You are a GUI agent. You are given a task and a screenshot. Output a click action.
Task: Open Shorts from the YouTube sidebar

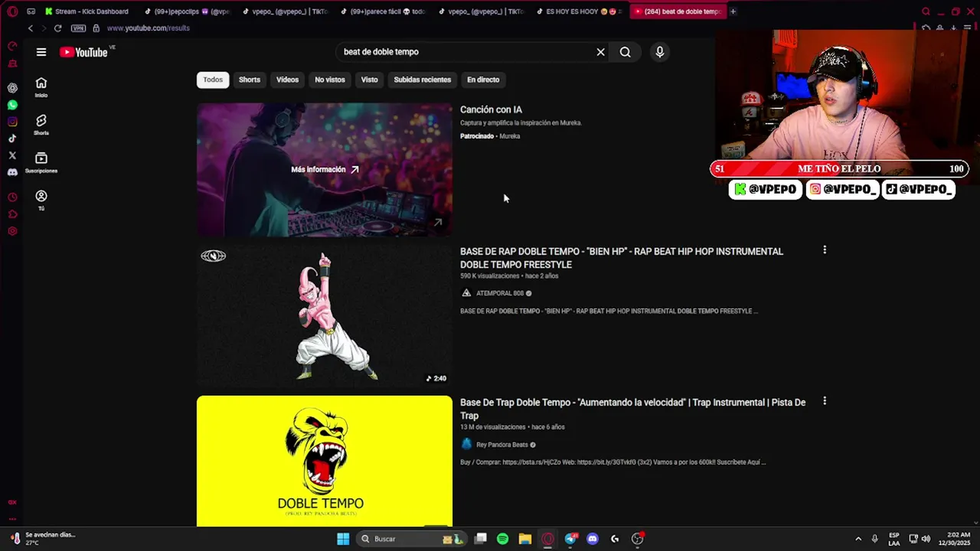pos(41,125)
